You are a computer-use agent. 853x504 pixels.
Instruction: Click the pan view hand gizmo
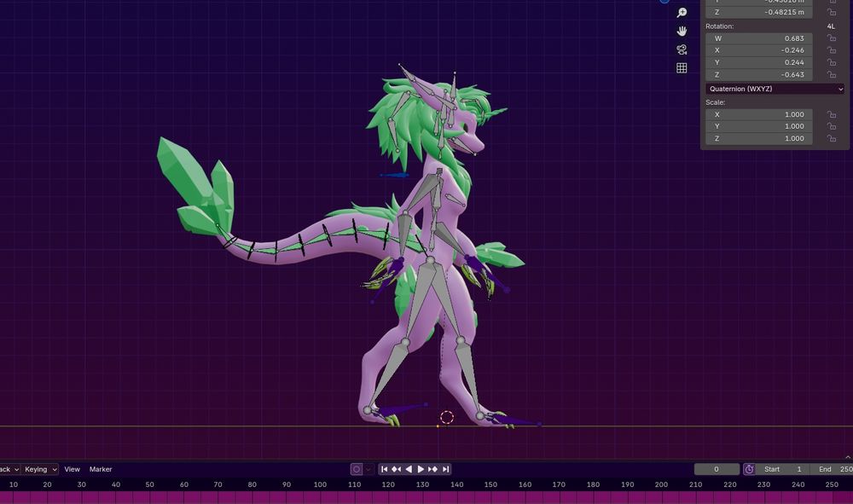click(x=682, y=31)
